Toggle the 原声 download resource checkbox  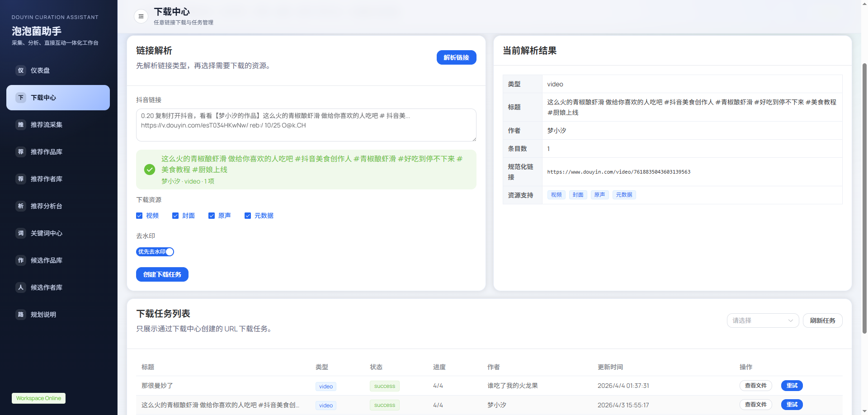pyautogui.click(x=212, y=216)
